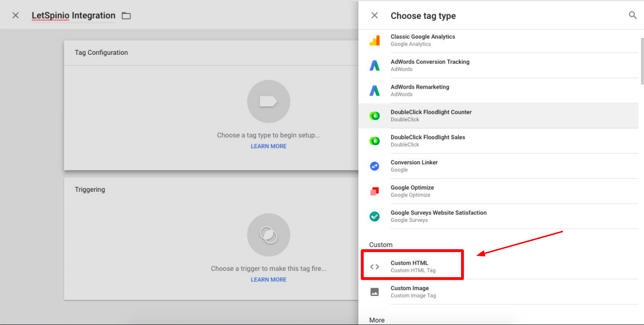
Task: Click the Google Surveys Website Satisfaction icon
Action: [x=374, y=216]
